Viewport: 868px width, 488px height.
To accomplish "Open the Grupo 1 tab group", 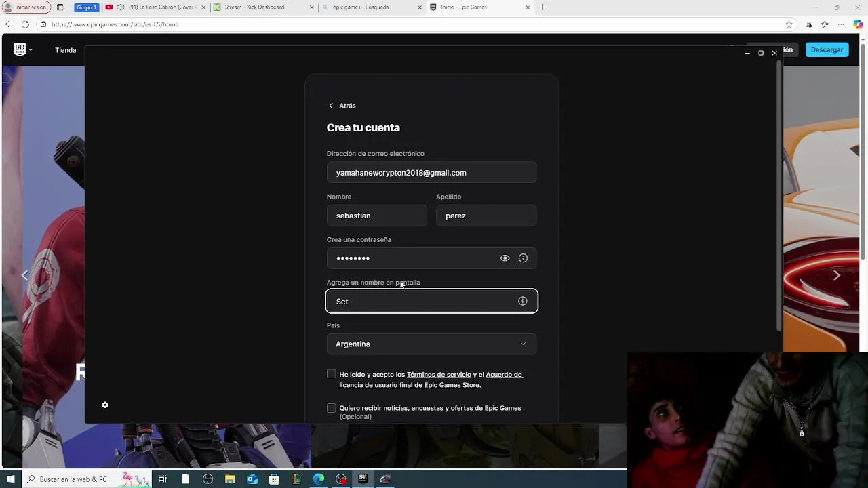I will (x=86, y=7).
